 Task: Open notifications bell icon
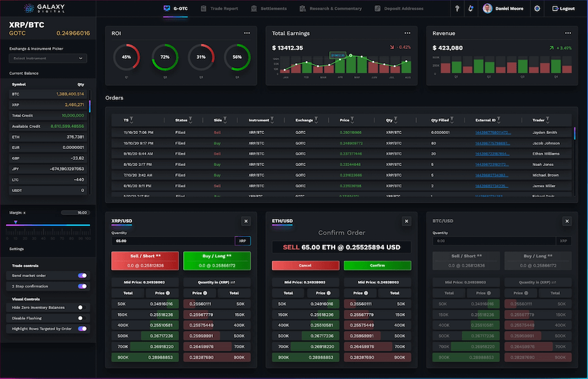coord(470,8)
